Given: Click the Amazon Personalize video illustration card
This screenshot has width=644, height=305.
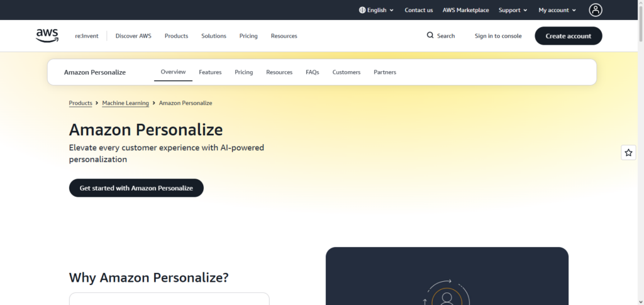Looking at the screenshot, I should pyautogui.click(x=447, y=276).
